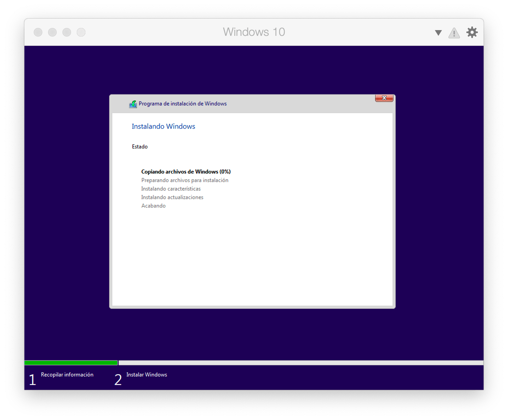Image resolution: width=508 pixels, height=420 pixels.
Task: Select the 'Instalando Windows' heading
Action: [163, 126]
